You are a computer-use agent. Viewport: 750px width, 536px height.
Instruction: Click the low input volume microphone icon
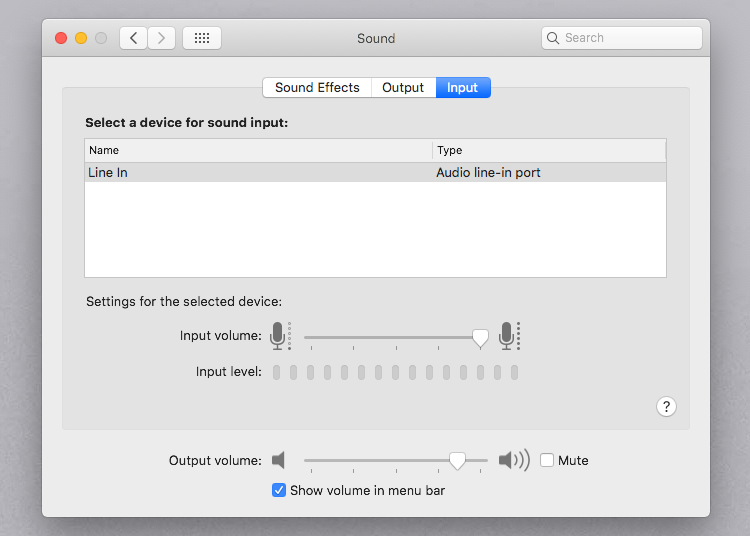click(x=280, y=336)
